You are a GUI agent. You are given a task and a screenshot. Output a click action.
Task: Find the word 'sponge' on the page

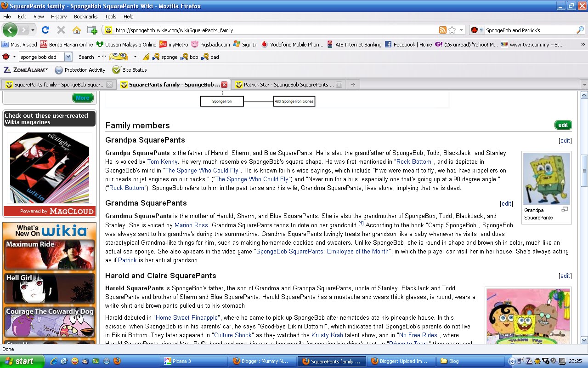pos(165,57)
